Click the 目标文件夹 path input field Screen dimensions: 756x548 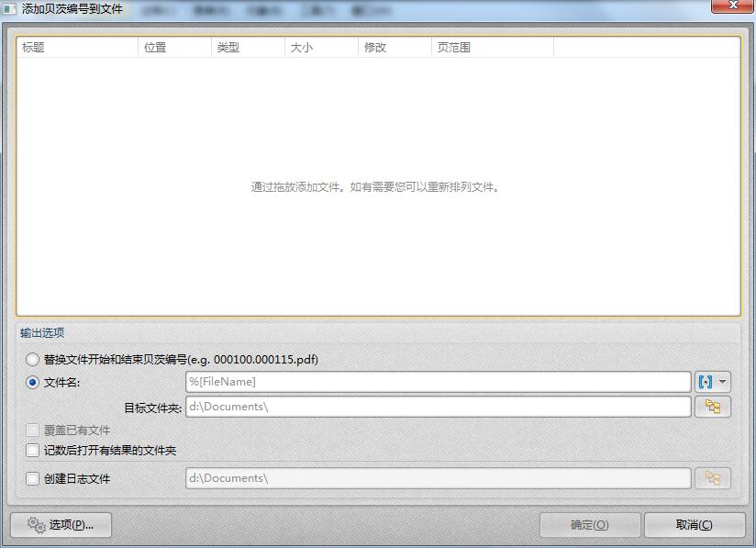pos(438,407)
